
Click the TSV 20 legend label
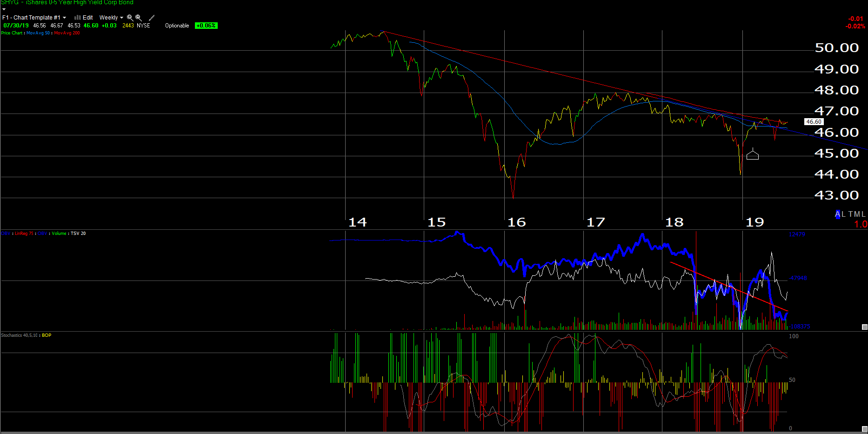pos(78,234)
